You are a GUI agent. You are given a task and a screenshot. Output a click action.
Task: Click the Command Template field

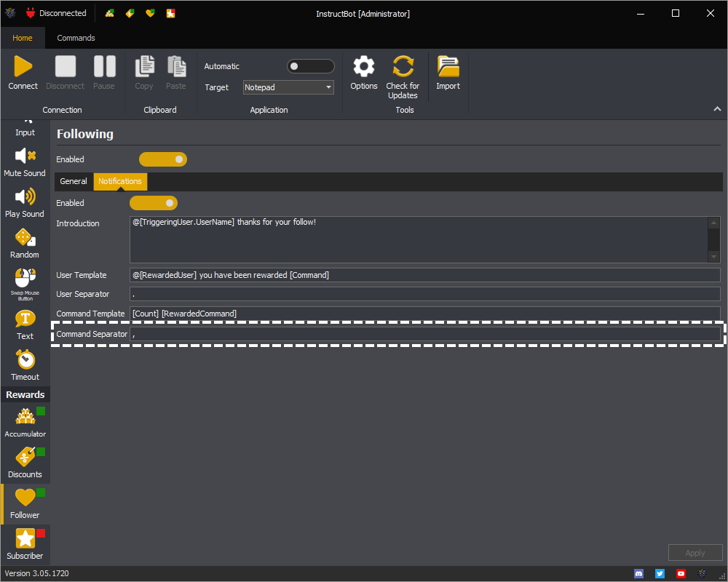pyautogui.click(x=425, y=314)
